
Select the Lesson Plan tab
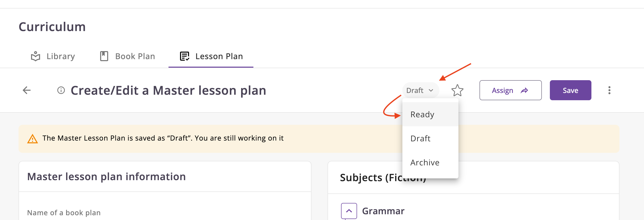click(x=219, y=56)
